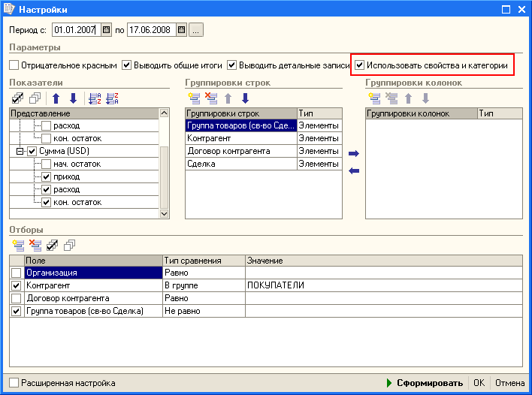Enable the Расширенная настройка checkbox

(14, 383)
